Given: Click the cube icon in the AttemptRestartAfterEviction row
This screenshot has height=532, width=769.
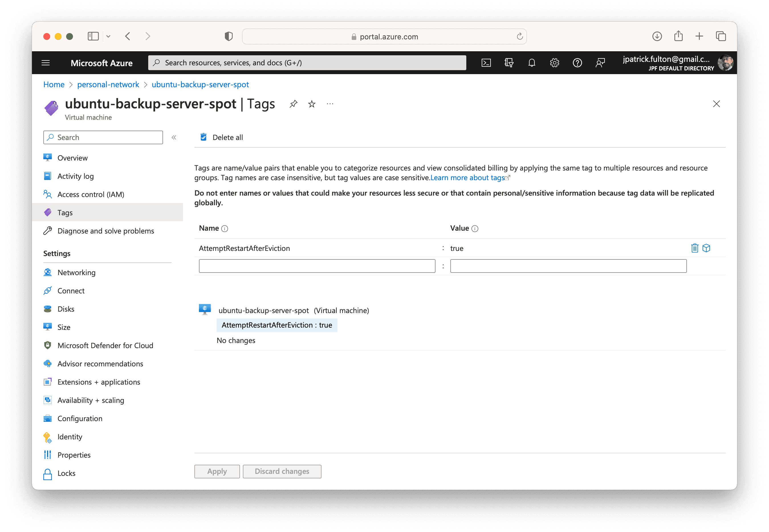Looking at the screenshot, I should point(706,248).
